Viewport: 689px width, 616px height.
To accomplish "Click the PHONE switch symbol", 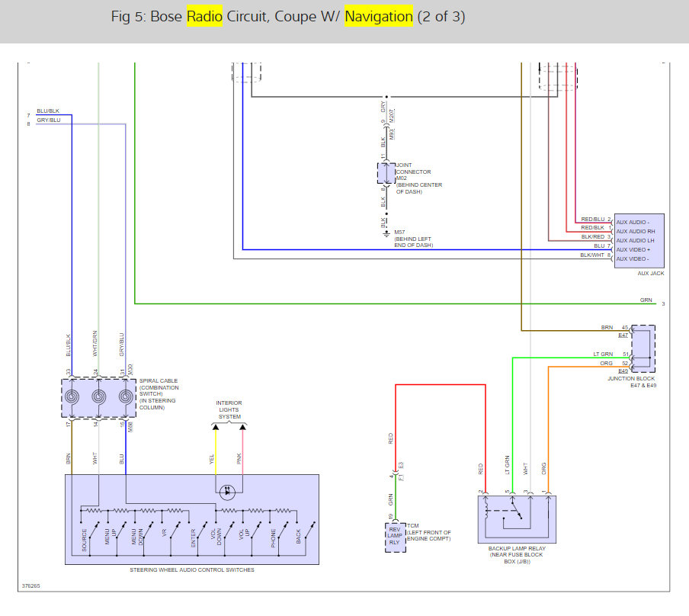I will pyautogui.click(x=279, y=539).
